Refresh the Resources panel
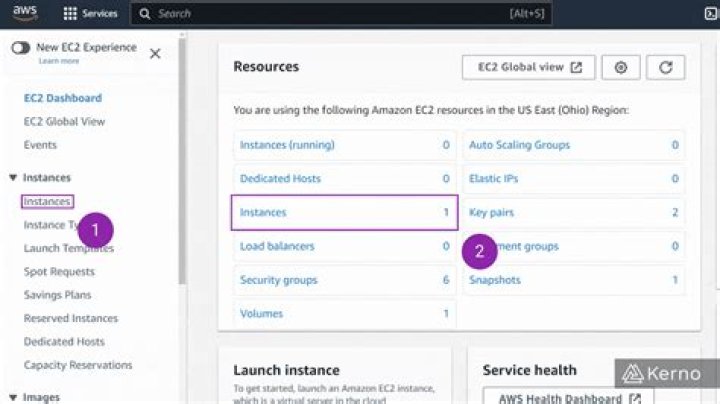This screenshot has height=404, width=720. click(x=665, y=67)
